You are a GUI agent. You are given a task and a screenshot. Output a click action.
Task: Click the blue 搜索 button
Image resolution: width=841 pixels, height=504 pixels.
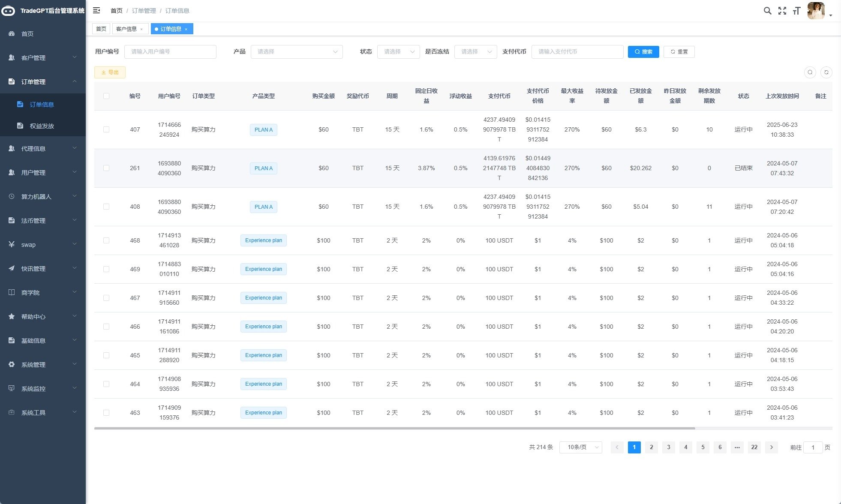(643, 52)
